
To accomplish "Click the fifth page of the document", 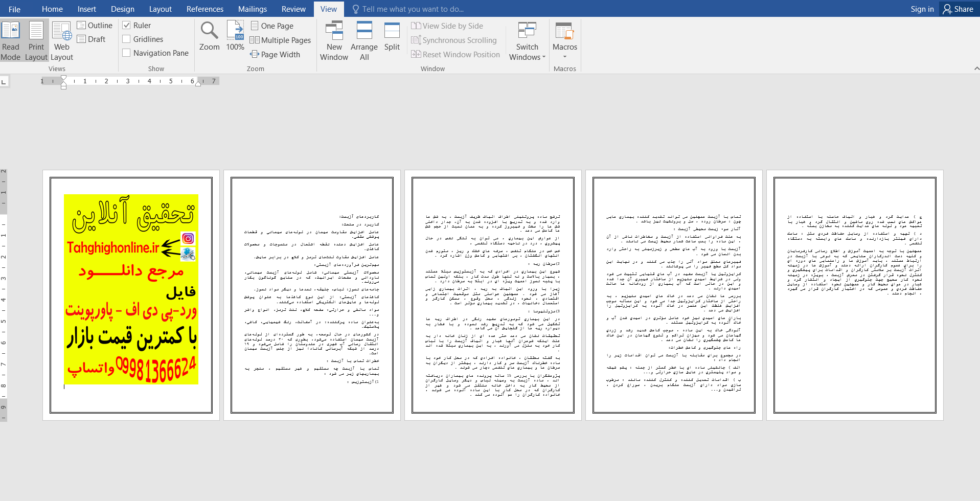I will pyautogui.click(x=855, y=295).
